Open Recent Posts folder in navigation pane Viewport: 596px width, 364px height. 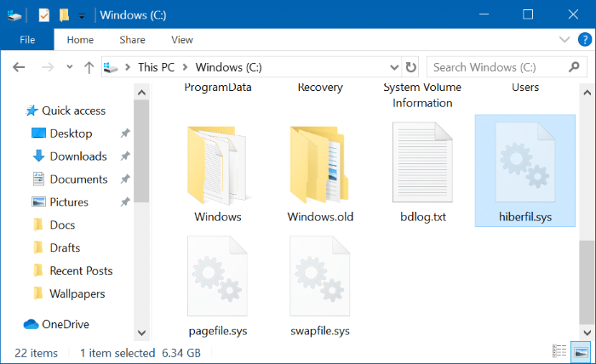point(81,270)
